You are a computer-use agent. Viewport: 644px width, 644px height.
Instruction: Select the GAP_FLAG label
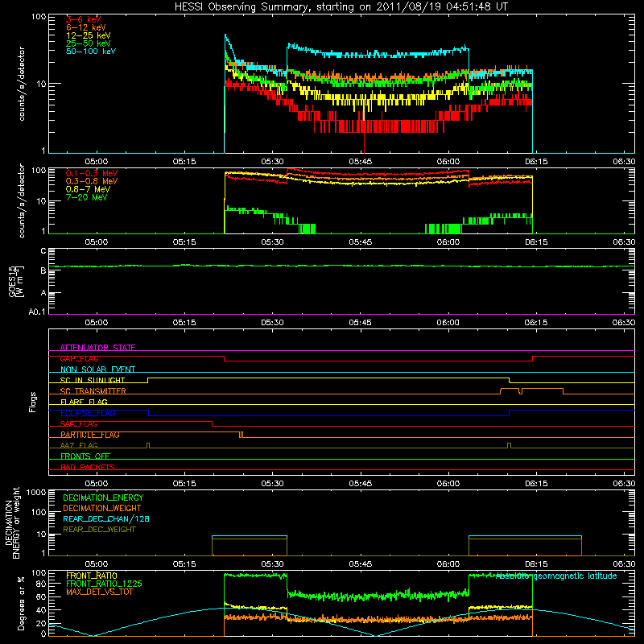(79, 358)
